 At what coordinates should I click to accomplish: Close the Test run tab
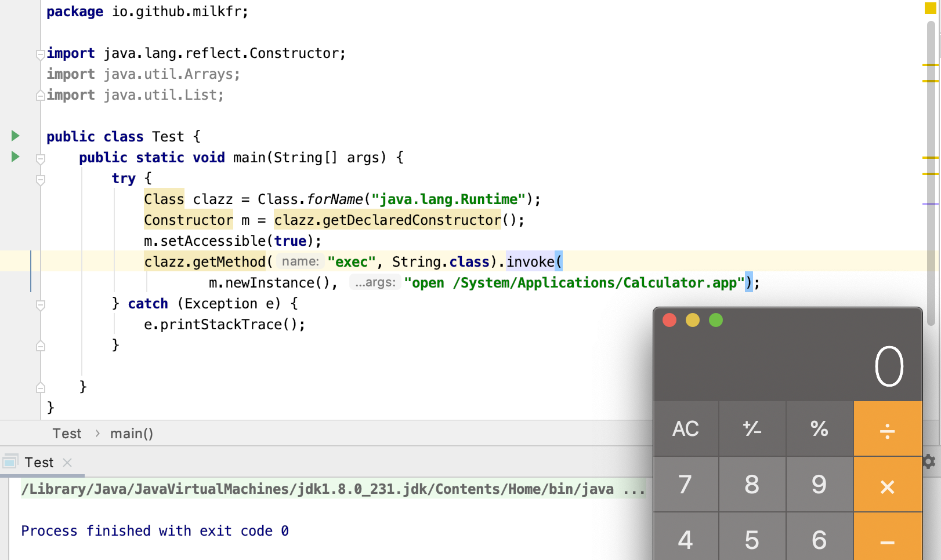67,462
